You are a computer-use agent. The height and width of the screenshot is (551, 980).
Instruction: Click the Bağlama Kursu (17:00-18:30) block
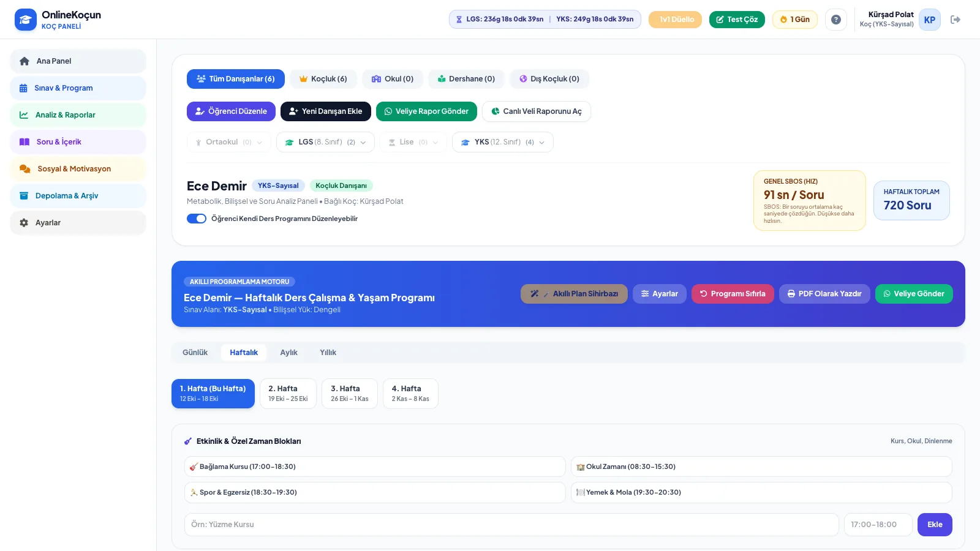click(x=375, y=467)
